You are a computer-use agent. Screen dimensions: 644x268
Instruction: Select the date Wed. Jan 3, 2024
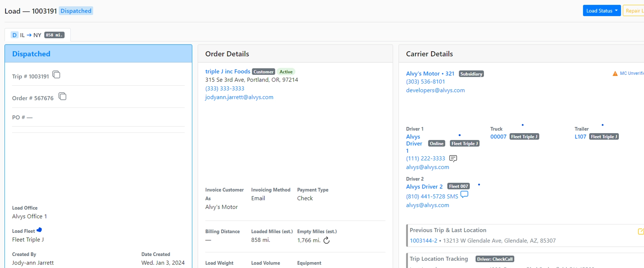(x=163, y=263)
